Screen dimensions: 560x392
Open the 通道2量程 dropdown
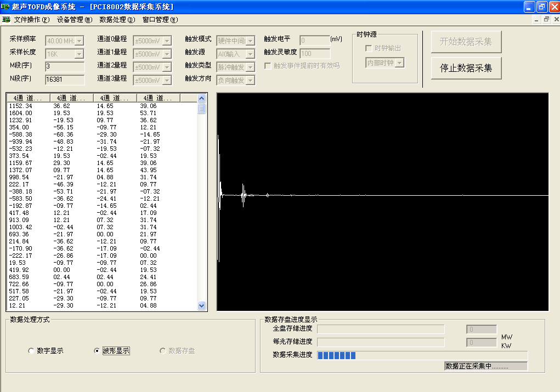tap(167, 67)
